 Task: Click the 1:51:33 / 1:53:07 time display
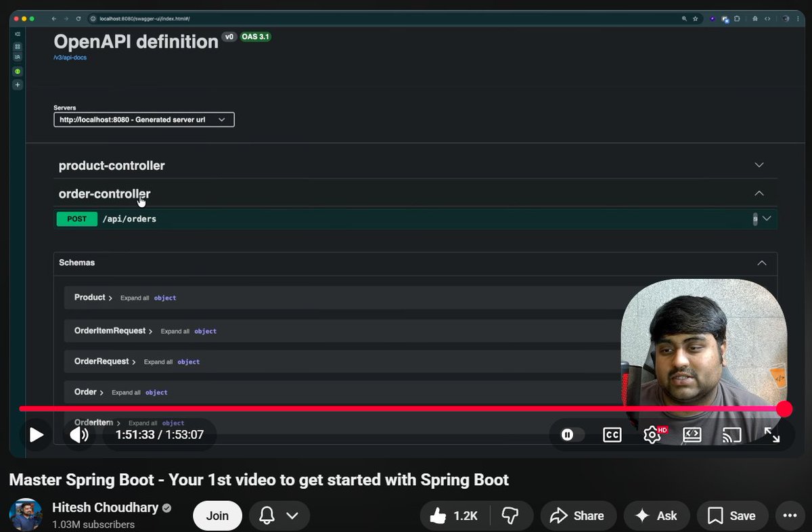[160, 435]
